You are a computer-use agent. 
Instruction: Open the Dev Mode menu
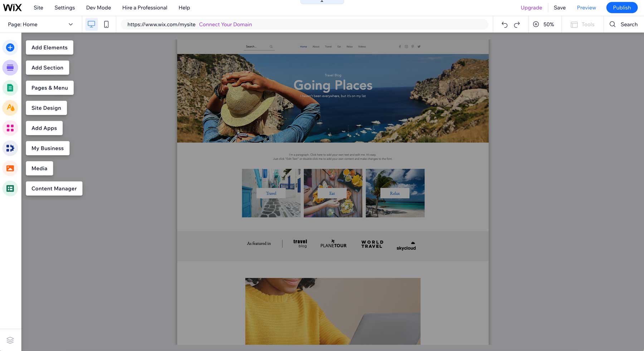(98, 8)
